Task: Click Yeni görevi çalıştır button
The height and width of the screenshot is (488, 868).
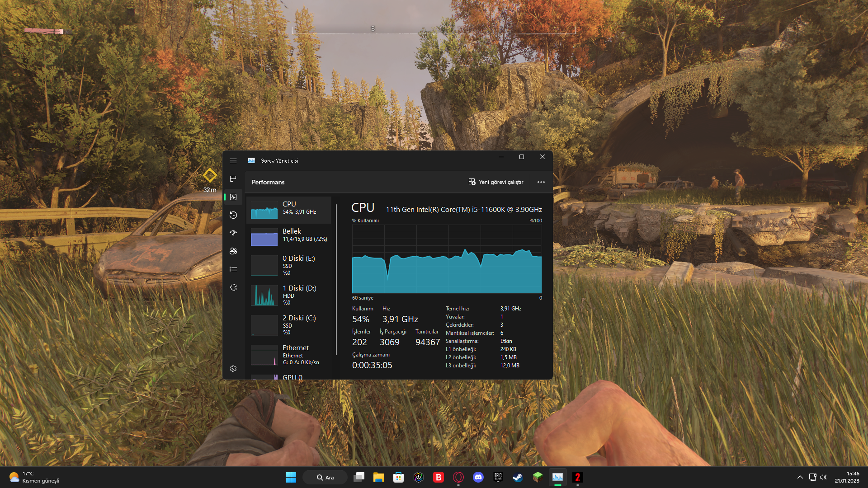Action: point(496,182)
